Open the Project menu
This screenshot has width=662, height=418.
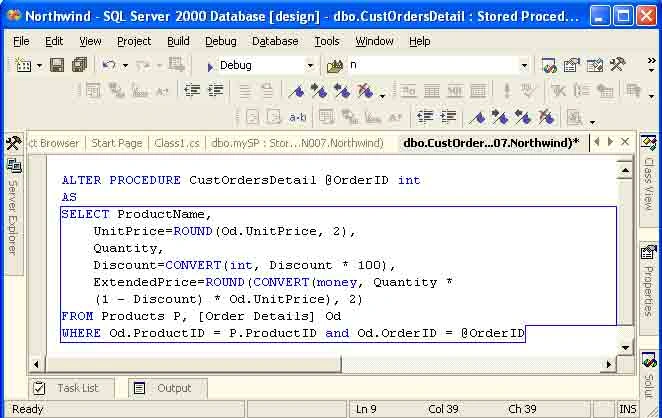tap(134, 41)
